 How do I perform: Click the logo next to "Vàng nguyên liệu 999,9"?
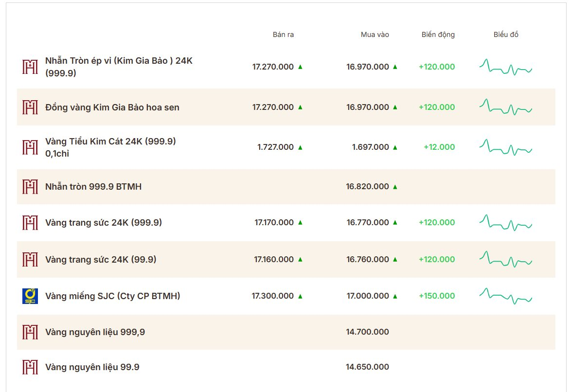coord(30,332)
